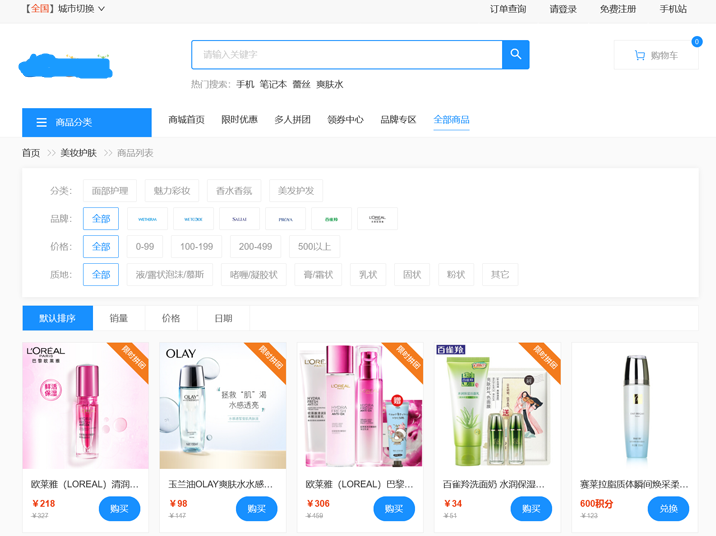716x536 pixels.
Task: Filter category by 面部护理
Action: point(110,190)
